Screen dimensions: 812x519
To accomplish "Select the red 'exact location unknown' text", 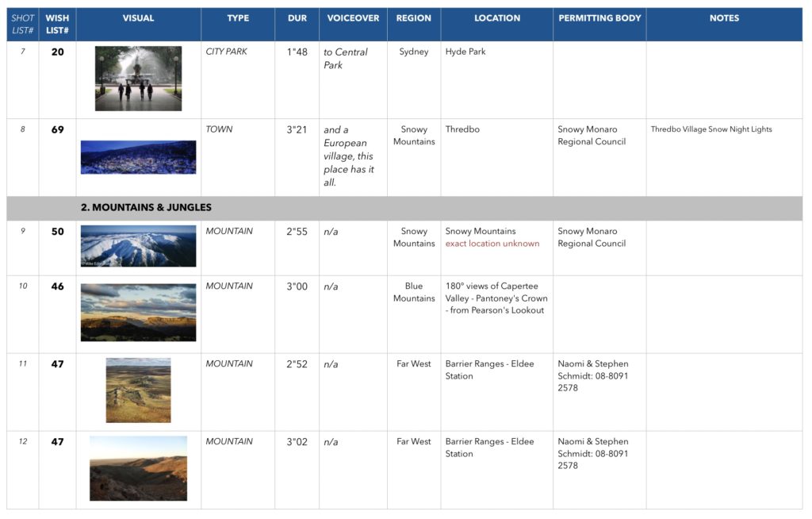I will tap(492, 244).
